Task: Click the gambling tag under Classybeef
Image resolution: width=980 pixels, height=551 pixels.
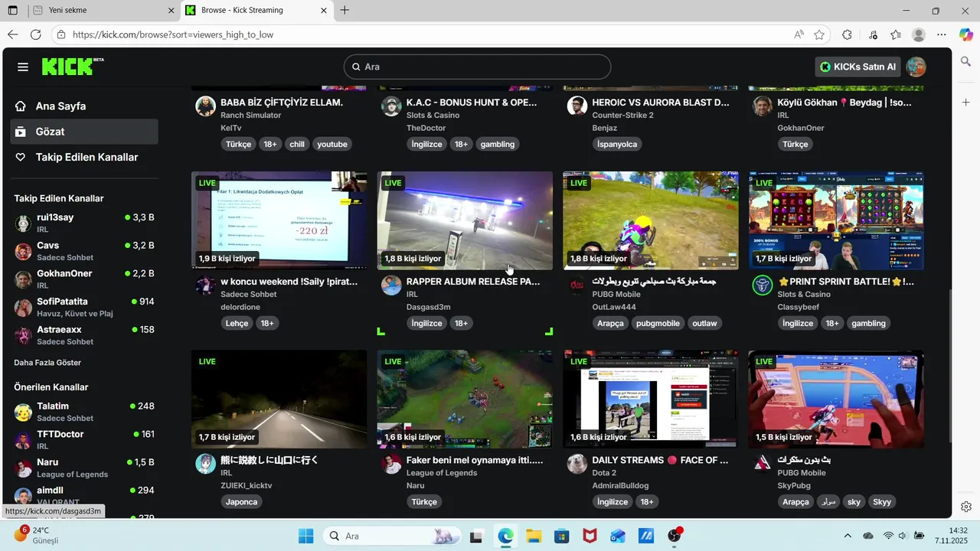Action: (868, 323)
